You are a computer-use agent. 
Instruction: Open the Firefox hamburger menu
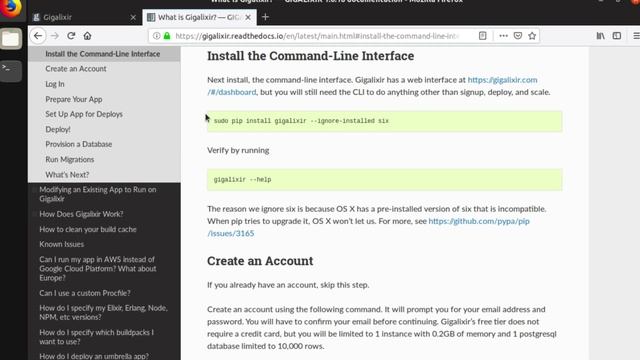636,36
